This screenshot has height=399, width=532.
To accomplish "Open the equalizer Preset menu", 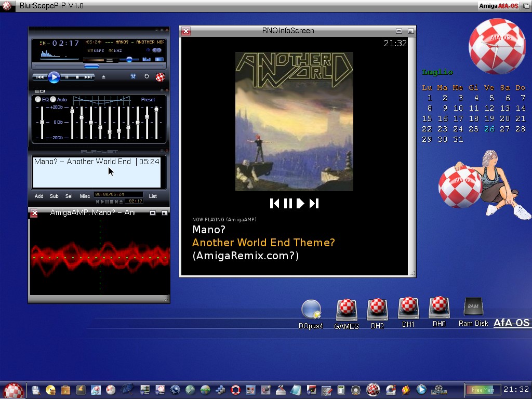I will coord(148,100).
